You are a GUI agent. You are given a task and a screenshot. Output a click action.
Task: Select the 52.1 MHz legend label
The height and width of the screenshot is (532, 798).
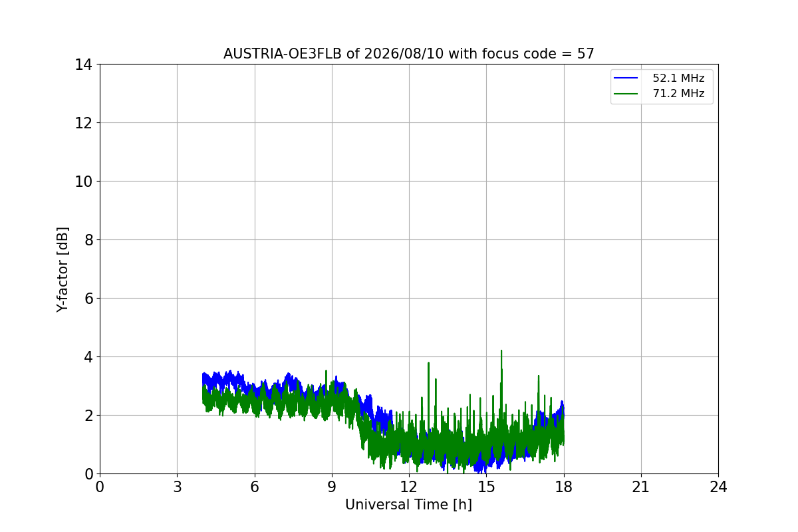coord(678,78)
